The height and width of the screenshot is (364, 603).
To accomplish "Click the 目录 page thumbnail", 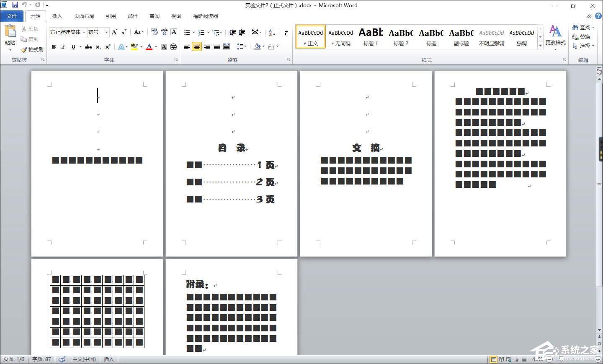I will [x=231, y=163].
